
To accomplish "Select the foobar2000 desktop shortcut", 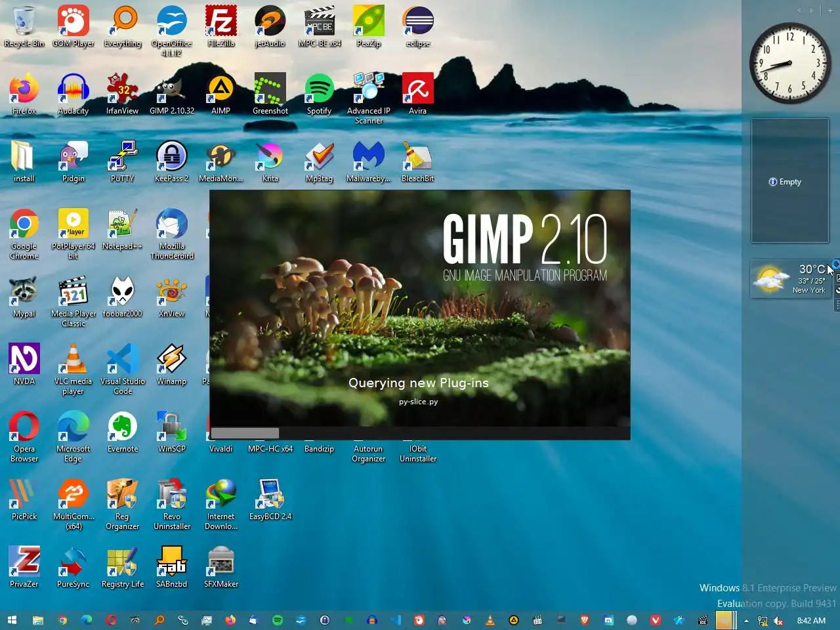I will coord(123,297).
